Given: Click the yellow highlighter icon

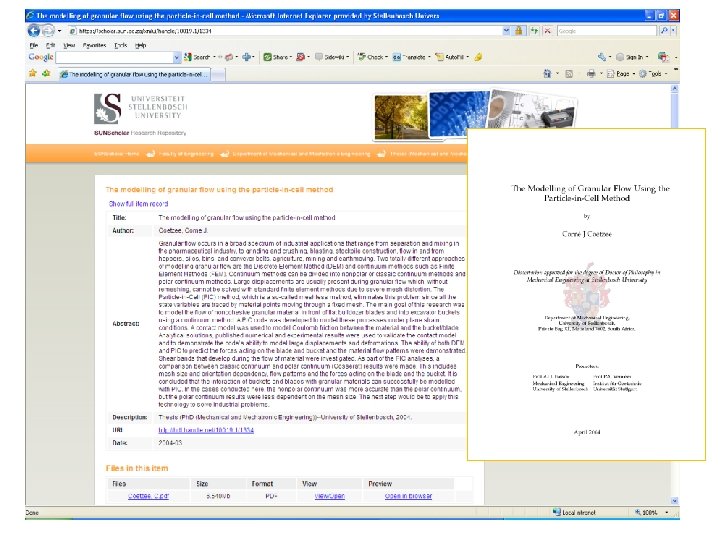Looking at the screenshot, I should (478, 57).
